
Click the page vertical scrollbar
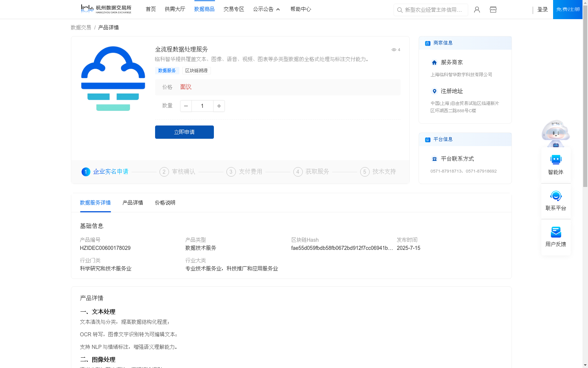(585, 96)
